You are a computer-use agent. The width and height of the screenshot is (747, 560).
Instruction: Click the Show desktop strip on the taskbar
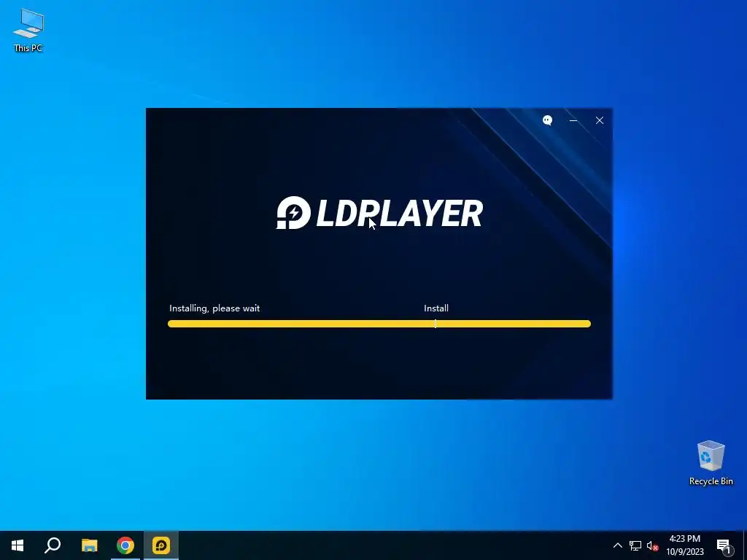745,545
